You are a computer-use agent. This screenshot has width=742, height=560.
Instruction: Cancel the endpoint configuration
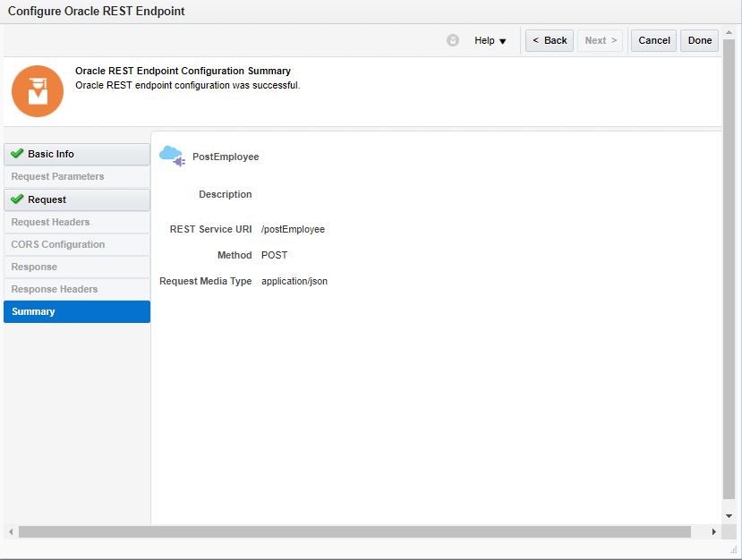pos(653,40)
